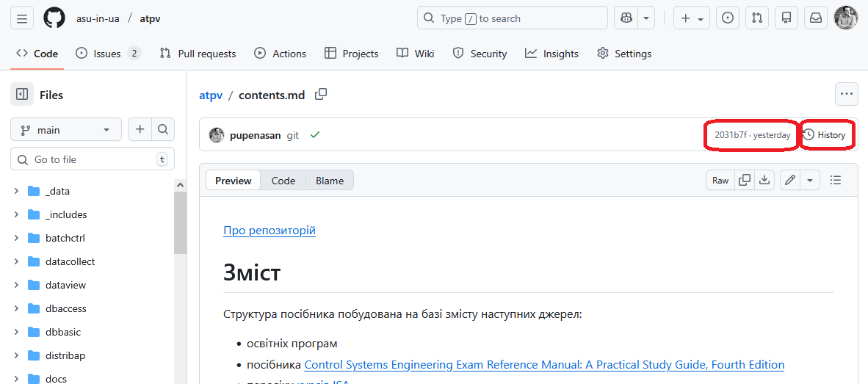Search files with magnifier icon button
868x384 pixels.
163,130
